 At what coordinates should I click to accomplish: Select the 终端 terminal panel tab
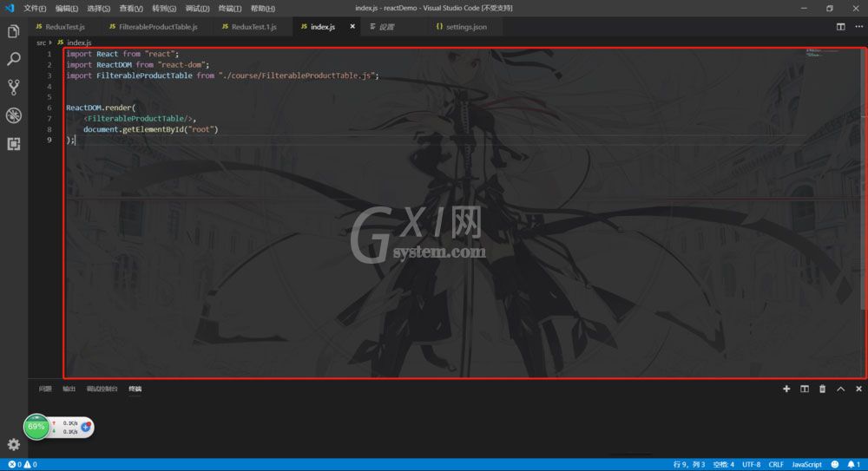(x=135, y=389)
